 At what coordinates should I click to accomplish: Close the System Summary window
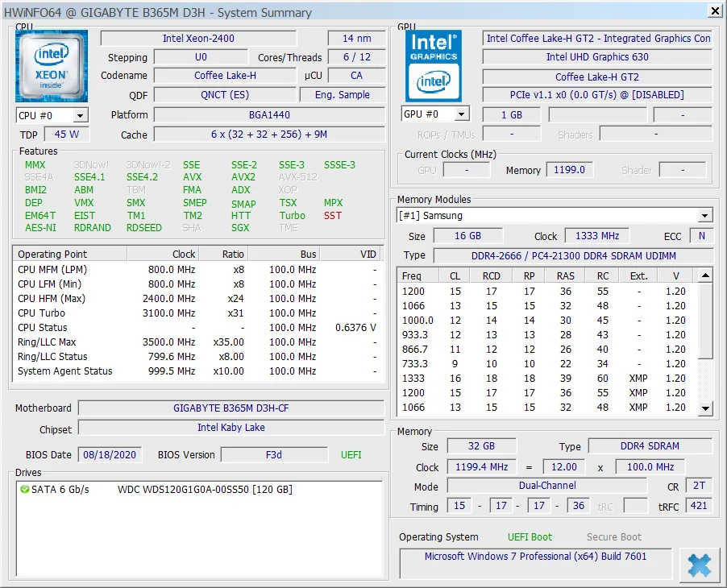click(x=714, y=10)
